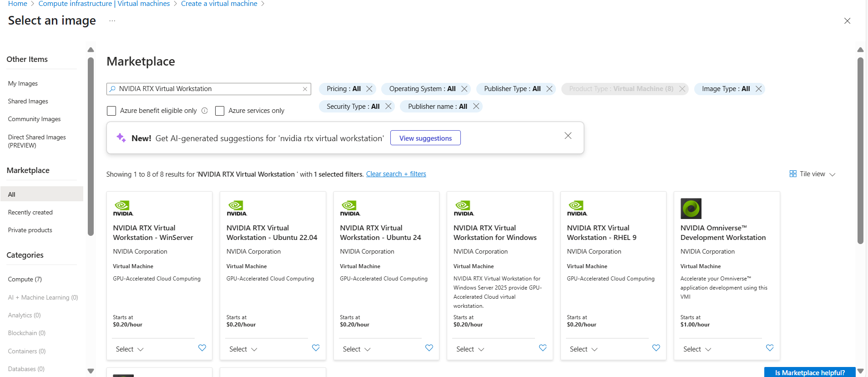This screenshot has width=868, height=377.
Task: Expand Select dropdown on WinServer card
Action: point(130,349)
